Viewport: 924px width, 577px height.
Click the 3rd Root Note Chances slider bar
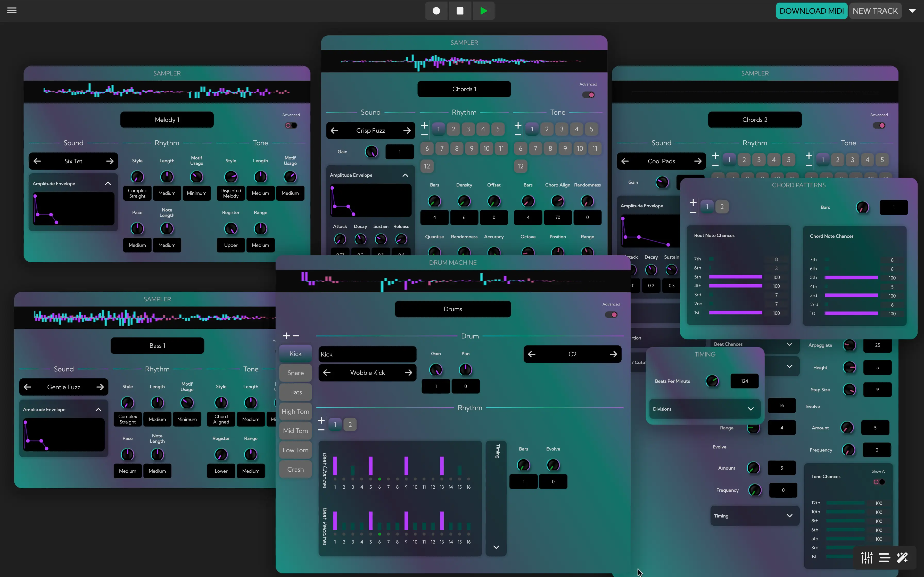[736, 295]
